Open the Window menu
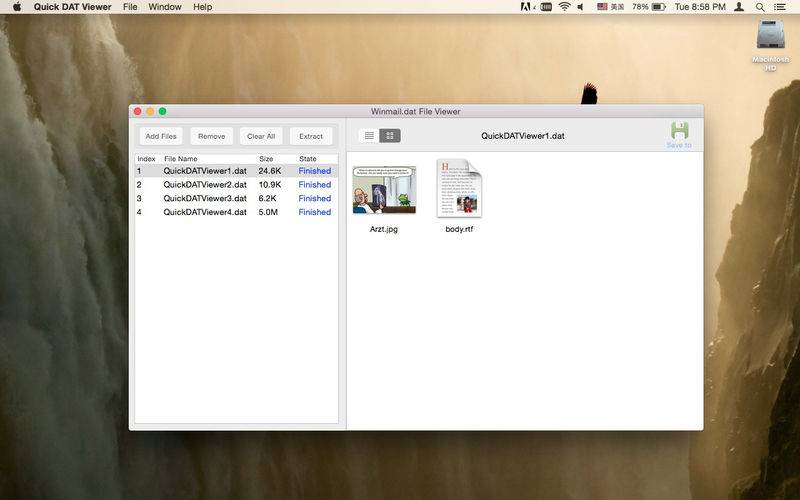 165,7
